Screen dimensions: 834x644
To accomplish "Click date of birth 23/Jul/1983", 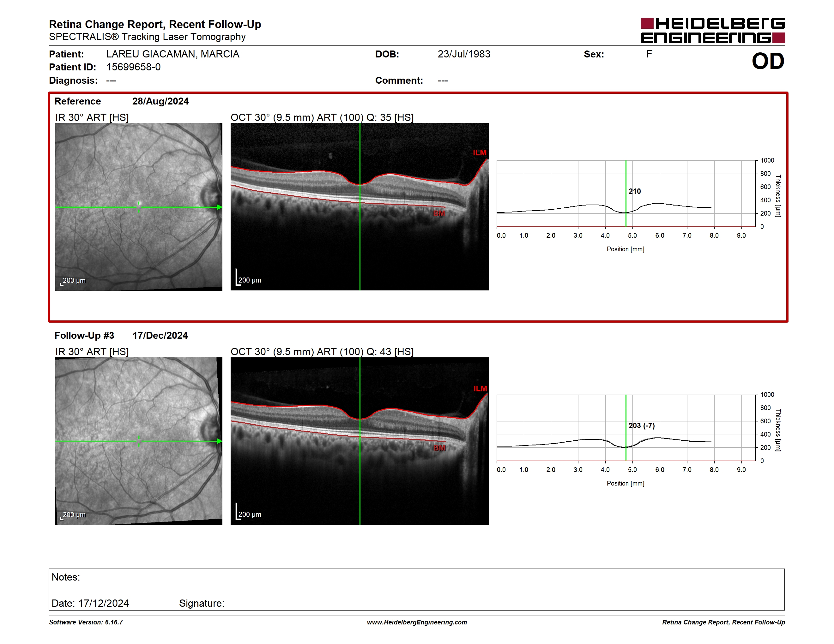I will [464, 54].
